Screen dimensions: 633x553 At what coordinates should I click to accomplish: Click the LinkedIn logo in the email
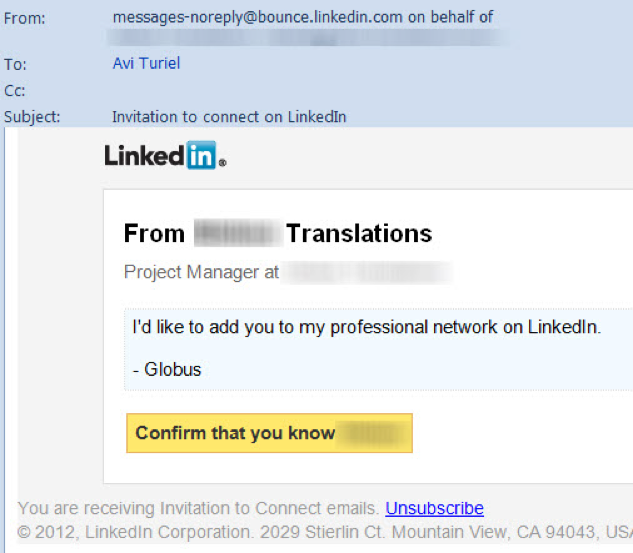coord(165,155)
